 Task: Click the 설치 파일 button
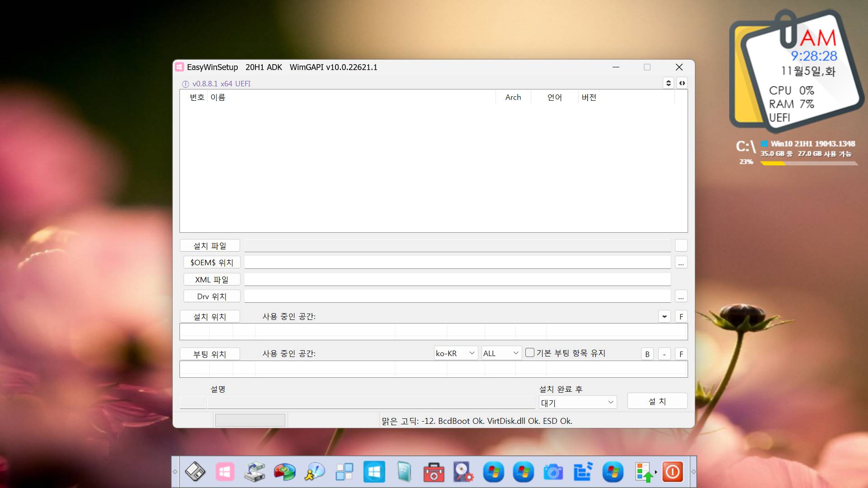[x=210, y=246]
